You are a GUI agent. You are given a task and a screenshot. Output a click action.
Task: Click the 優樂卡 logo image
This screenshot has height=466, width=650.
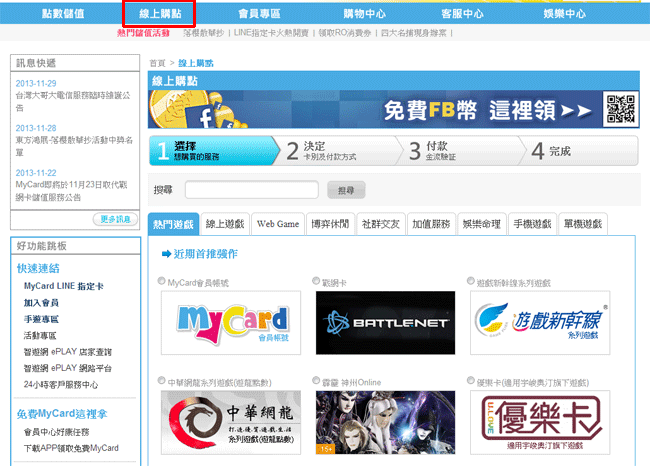[x=540, y=422]
